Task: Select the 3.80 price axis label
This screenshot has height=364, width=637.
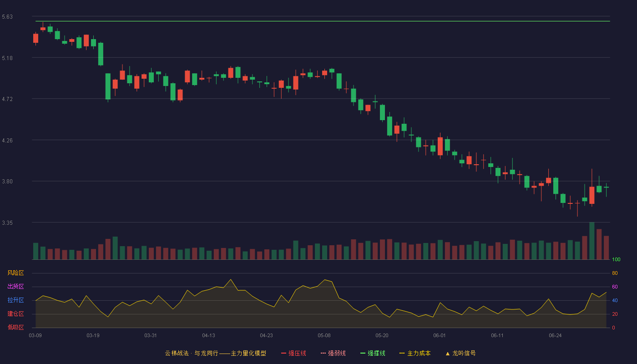Action: pyautogui.click(x=7, y=182)
